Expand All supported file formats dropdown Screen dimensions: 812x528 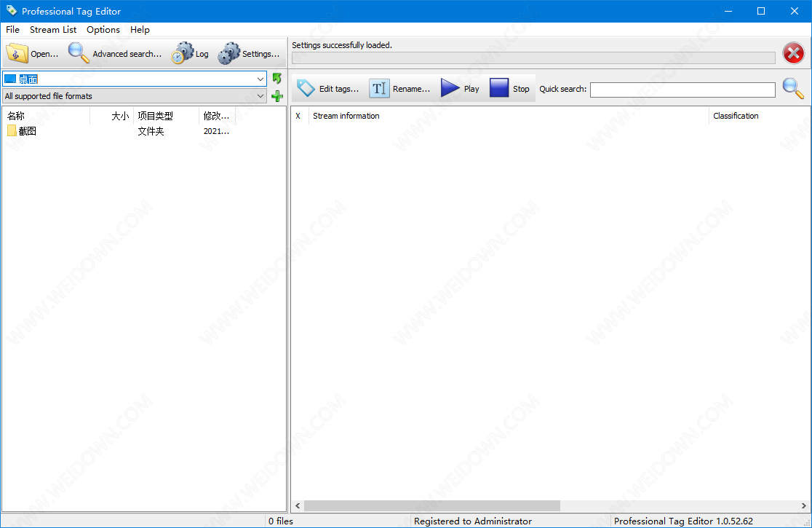260,96
